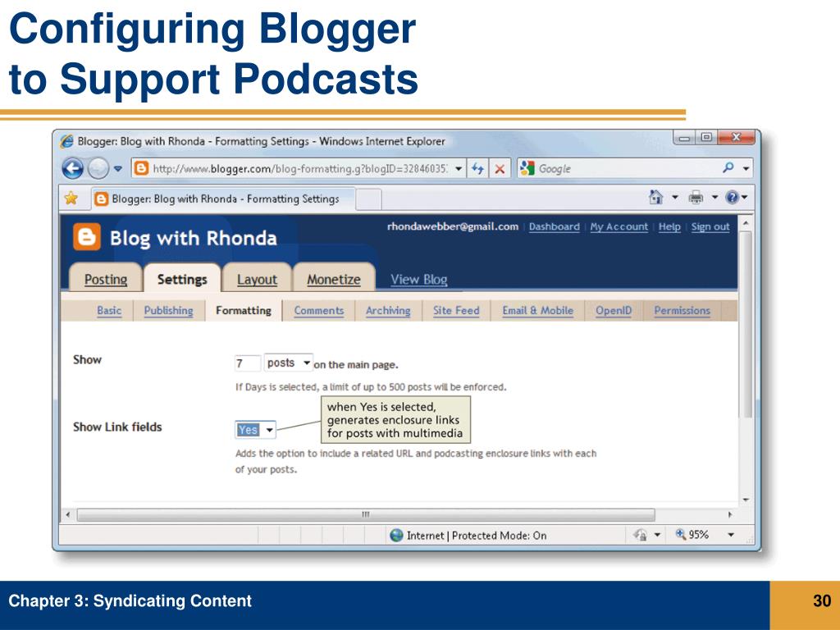Click the vertical scrollbar down arrow

[x=745, y=500]
